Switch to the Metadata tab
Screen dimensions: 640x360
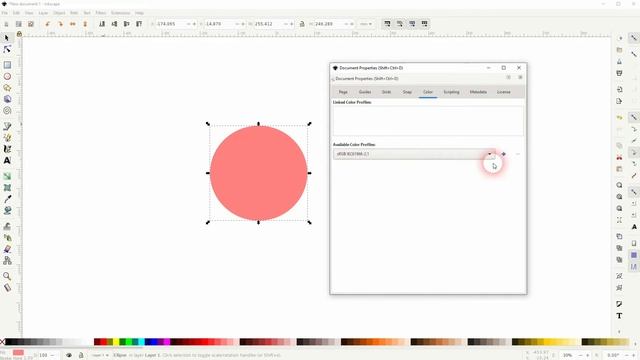point(478,92)
